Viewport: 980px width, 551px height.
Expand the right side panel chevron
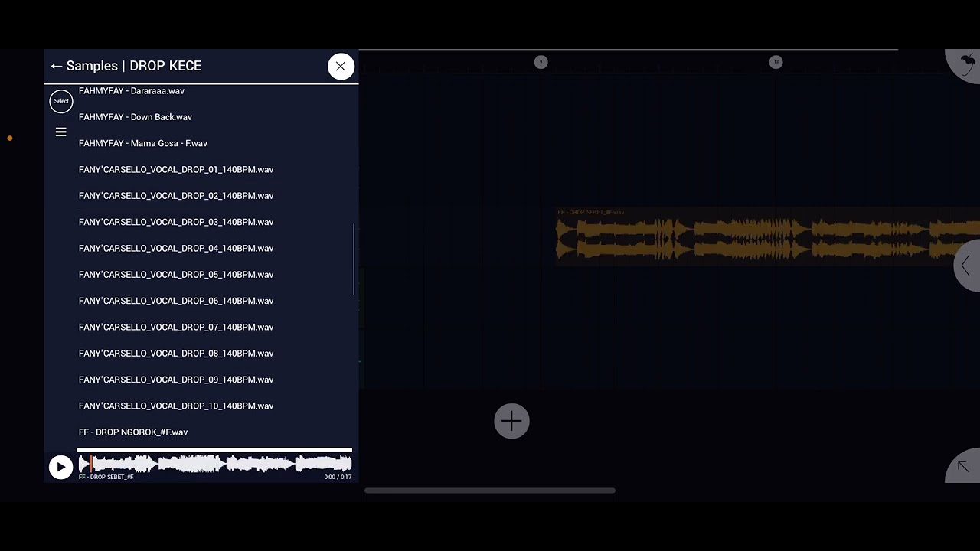point(966,266)
